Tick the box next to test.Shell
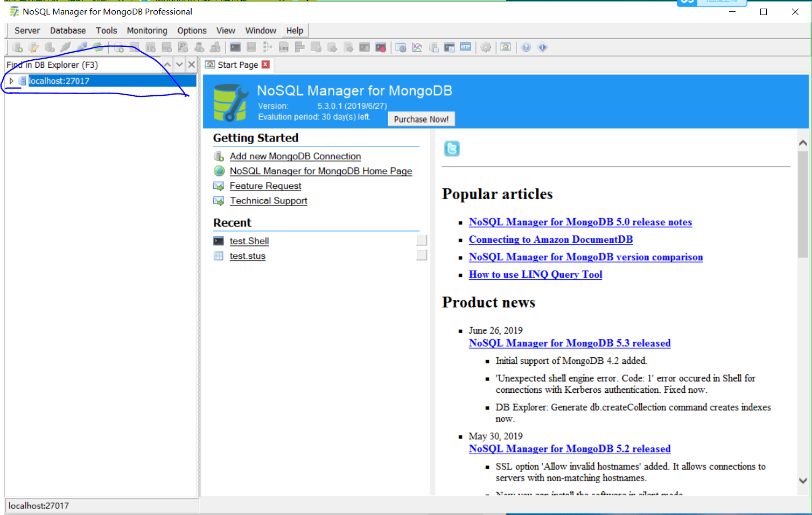 pos(422,240)
